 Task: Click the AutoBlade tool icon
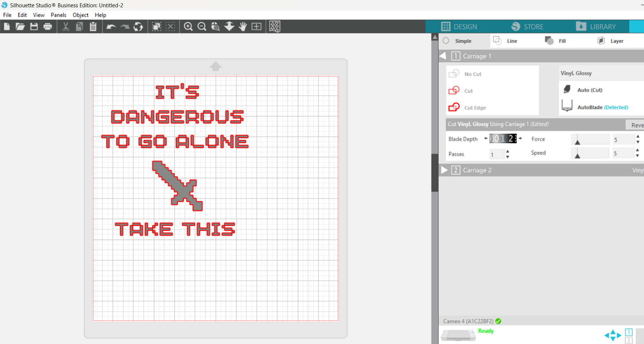tap(567, 106)
